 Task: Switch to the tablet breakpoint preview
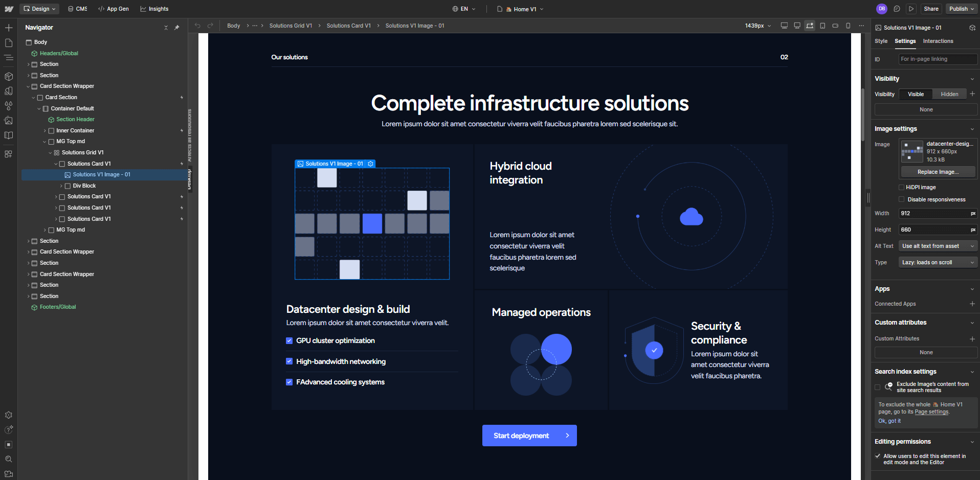point(822,25)
